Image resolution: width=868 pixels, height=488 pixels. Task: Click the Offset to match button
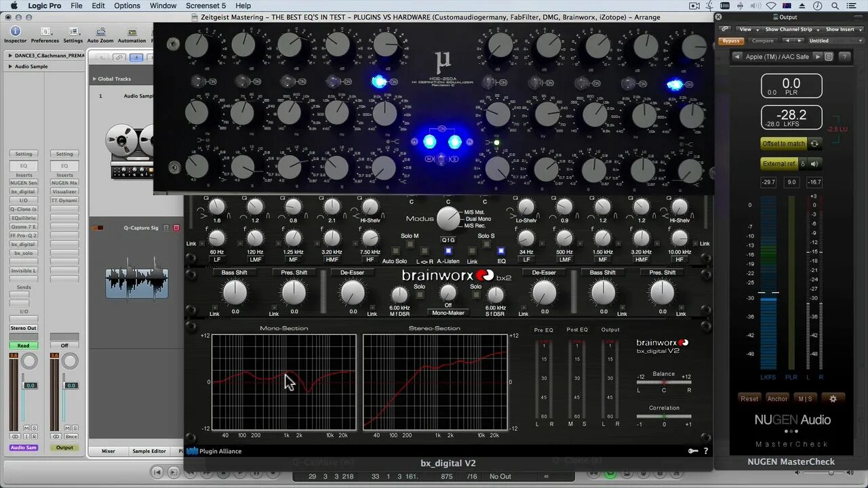click(784, 144)
